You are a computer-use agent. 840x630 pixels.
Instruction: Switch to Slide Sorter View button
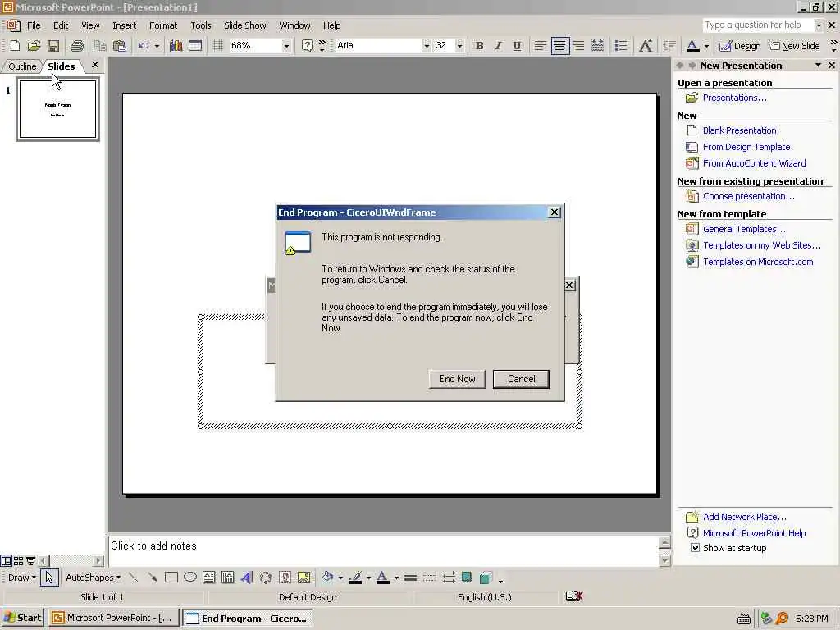[x=18, y=561]
